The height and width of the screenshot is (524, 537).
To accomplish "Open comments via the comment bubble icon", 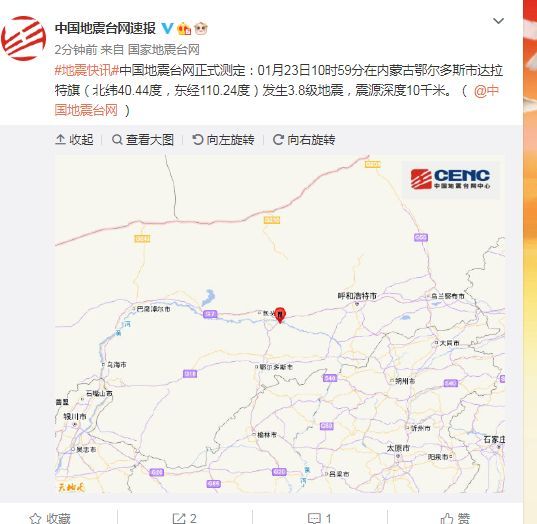I will coord(314,518).
